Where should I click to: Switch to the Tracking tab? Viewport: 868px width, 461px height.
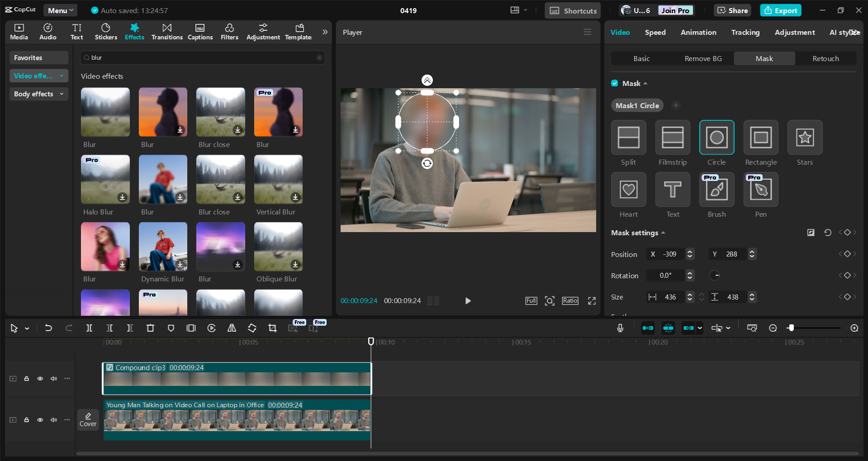point(745,33)
